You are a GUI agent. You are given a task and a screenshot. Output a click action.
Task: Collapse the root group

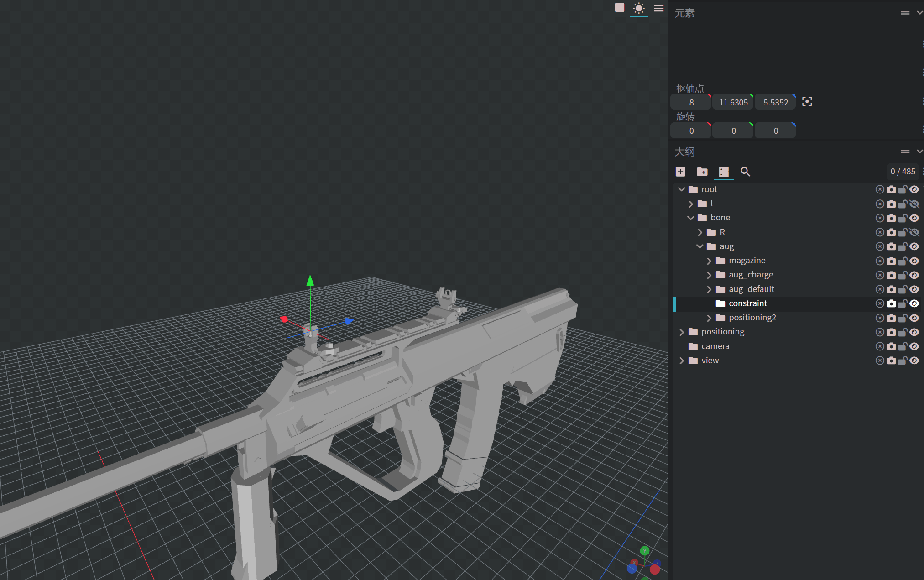tap(681, 189)
